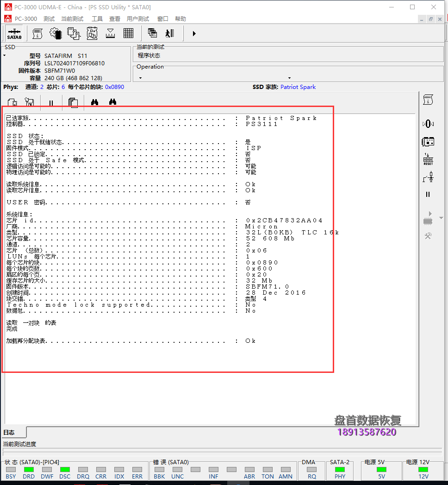Image resolution: width=448 pixels, height=485 pixels.
Task: Click the pause icon in right sidebar
Action: tap(428, 195)
